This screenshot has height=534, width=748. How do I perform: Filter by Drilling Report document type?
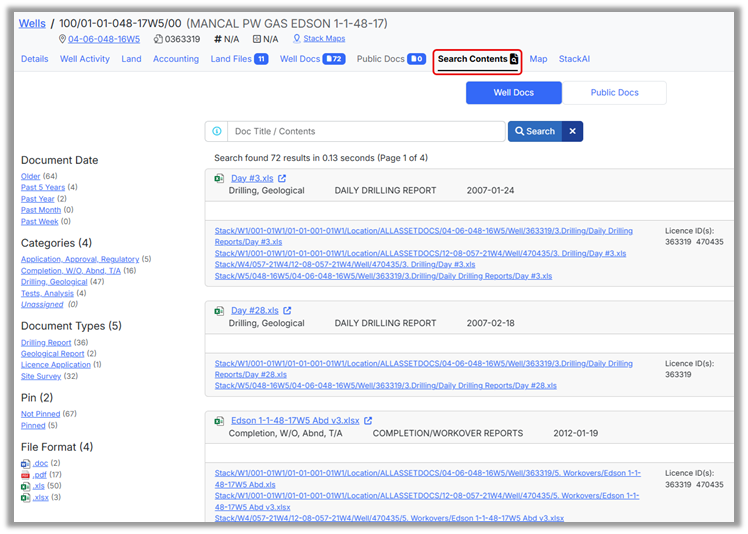[46, 343]
